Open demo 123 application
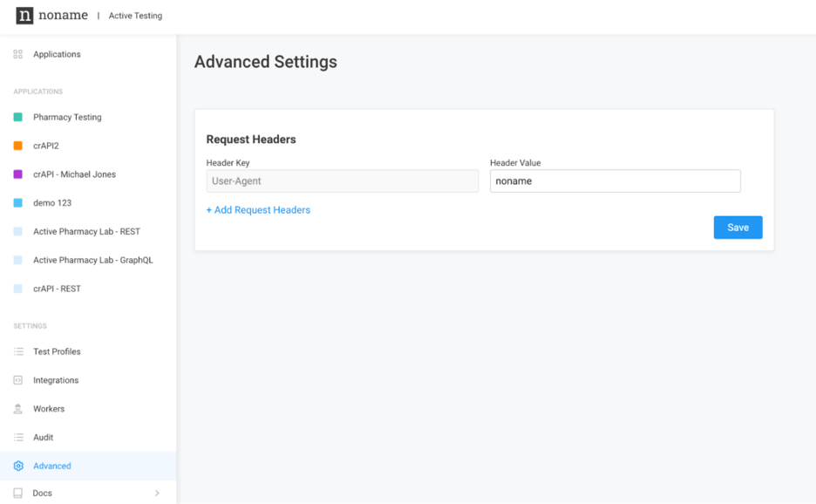Image resolution: width=816 pixels, height=504 pixels. tap(52, 203)
